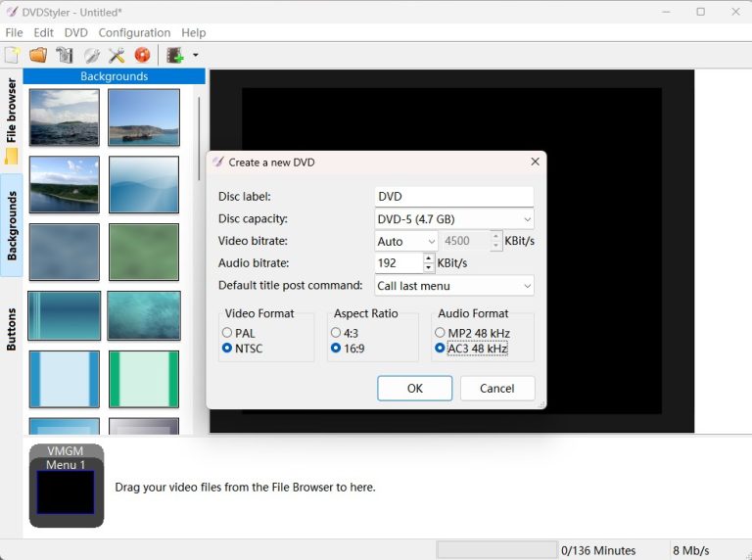The width and height of the screenshot is (752, 560).
Task: Choose the 4:3 aspect ratio
Action: point(345,333)
